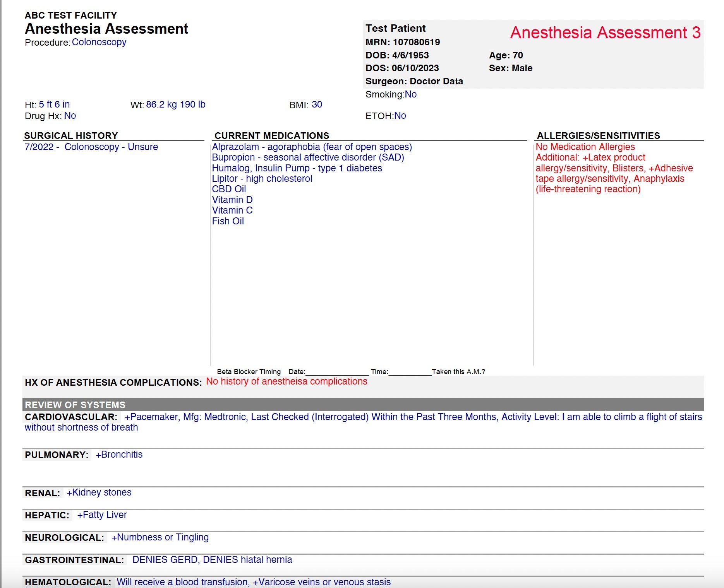This screenshot has width=724, height=588.
Task: Select 'No Medication Allergies' red text
Action: click(585, 147)
